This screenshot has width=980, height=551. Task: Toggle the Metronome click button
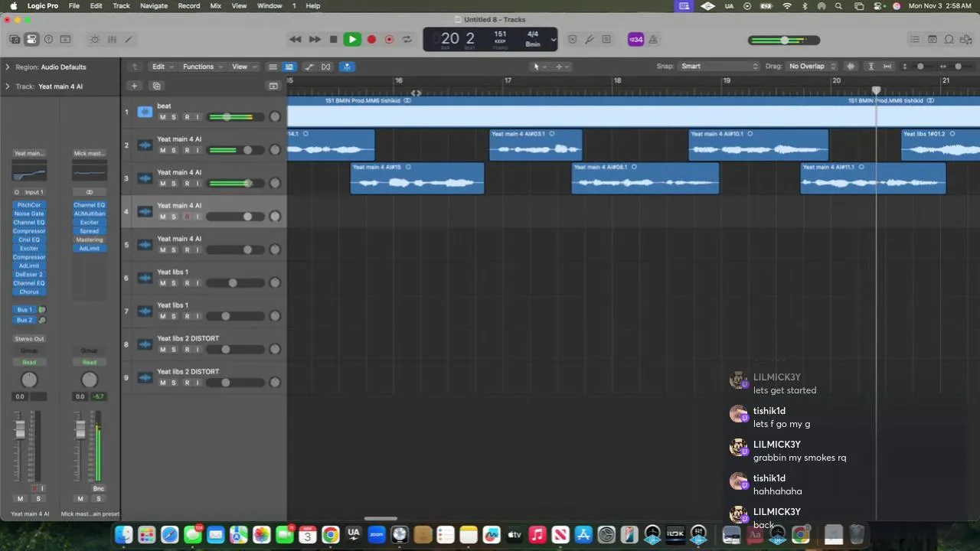coord(655,40)
